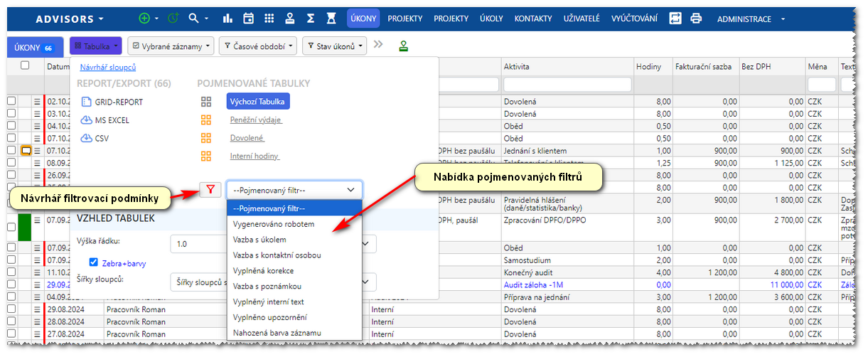Expand the Časové období dropdown
This screenshot has height=357, width=868.
[257, 47]
